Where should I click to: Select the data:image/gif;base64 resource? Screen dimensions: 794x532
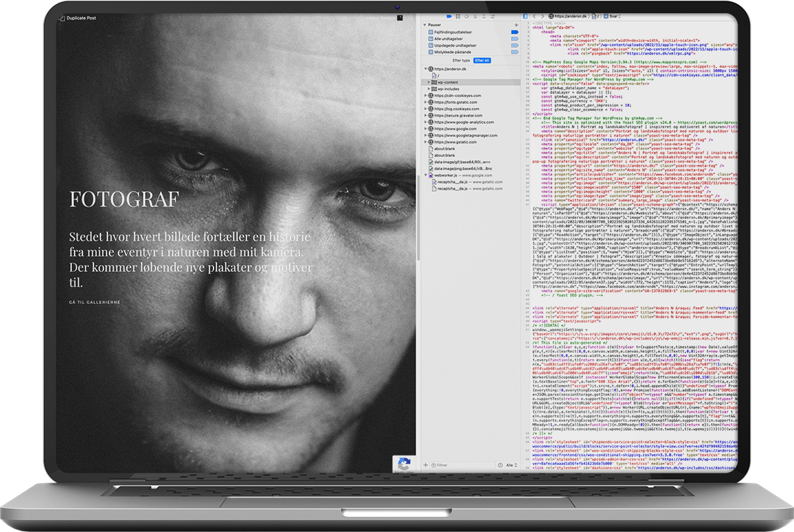coord(462,162)
